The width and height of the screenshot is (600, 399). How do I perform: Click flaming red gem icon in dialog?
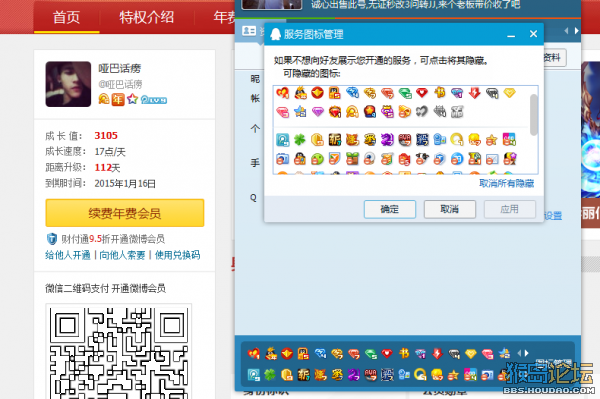pyautogui.click(x=334, y=112)
